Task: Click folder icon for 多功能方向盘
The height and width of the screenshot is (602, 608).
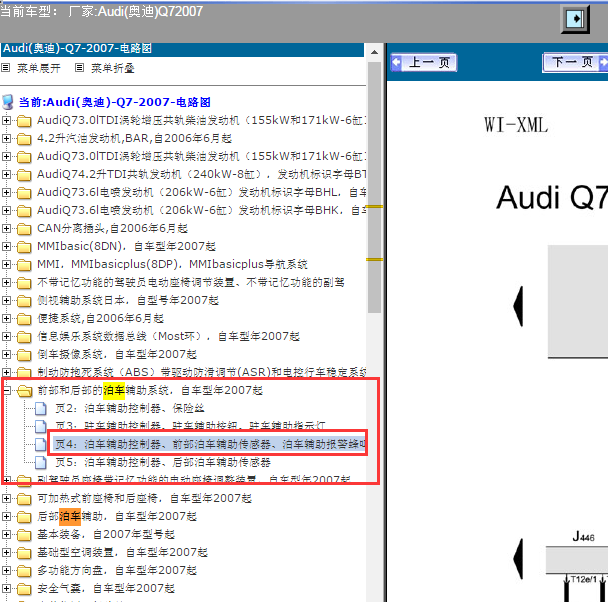Action: point(24,571)
